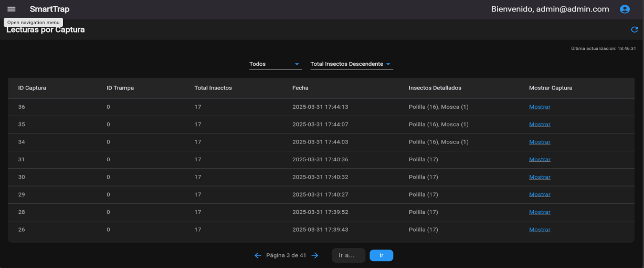Click 'Polilla (16), Mosca (1)' in row 35

point(439,125)
